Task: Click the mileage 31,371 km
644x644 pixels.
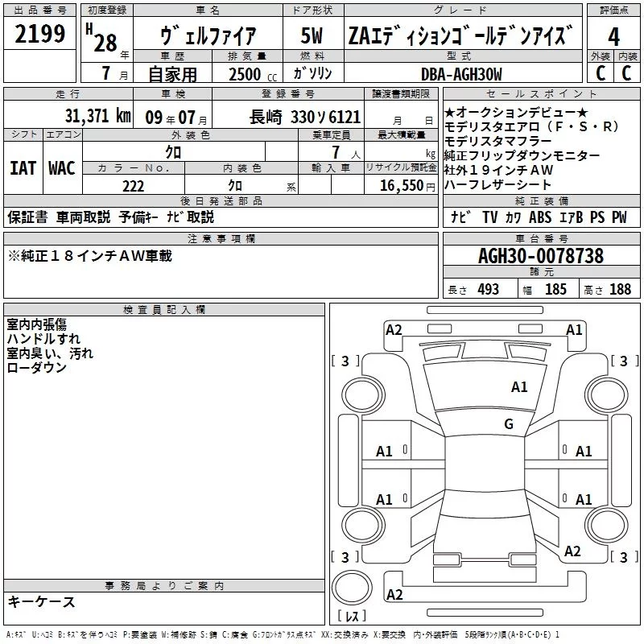Action: click(98, 116)
